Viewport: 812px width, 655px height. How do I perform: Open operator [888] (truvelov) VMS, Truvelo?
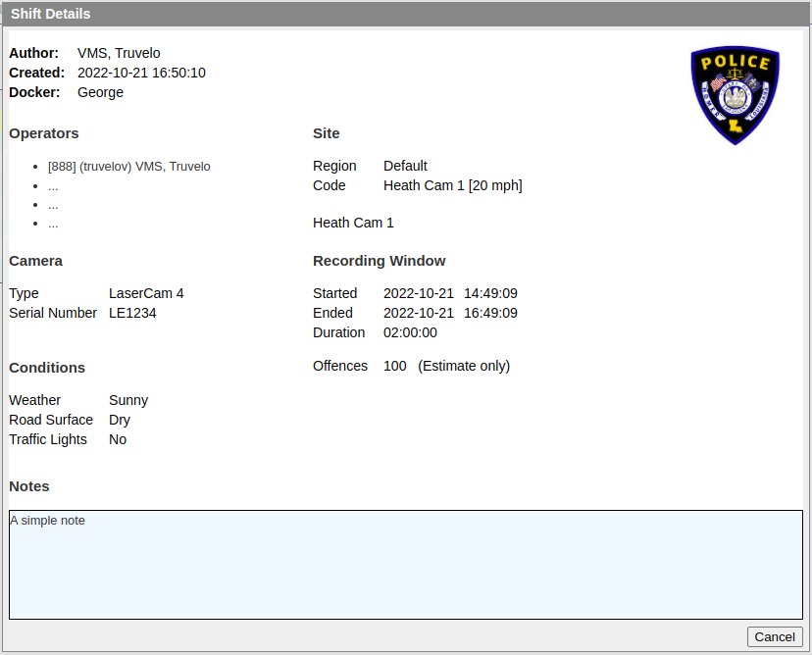[x=128, y=167]
